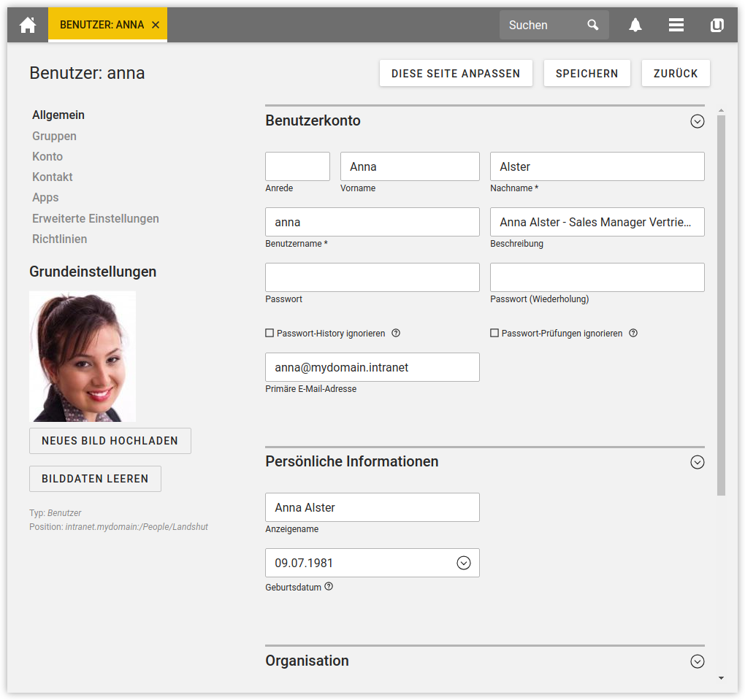
Task: Switch to the Gruppen section
Action: point(54,136)
